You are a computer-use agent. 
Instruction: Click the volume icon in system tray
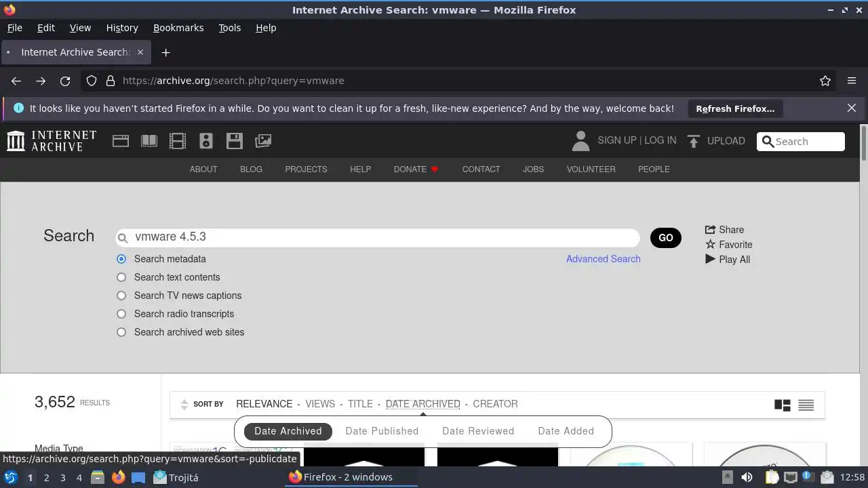(747, 477)
